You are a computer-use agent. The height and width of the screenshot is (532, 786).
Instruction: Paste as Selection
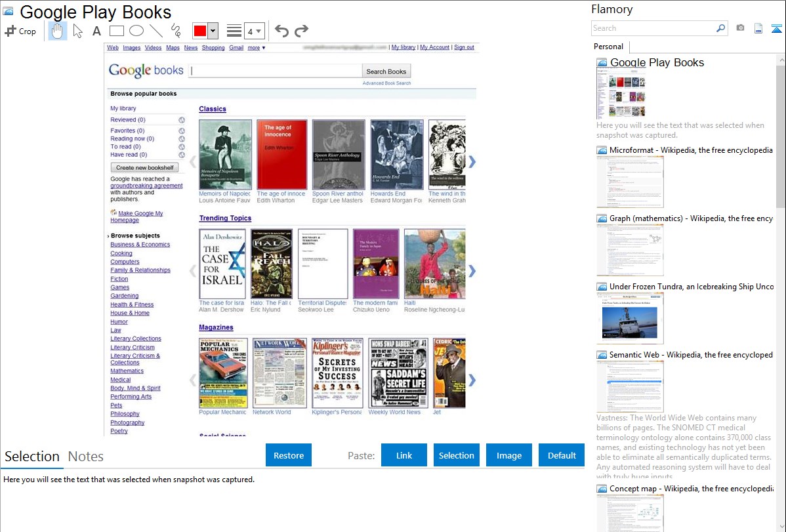pos(456,455)
